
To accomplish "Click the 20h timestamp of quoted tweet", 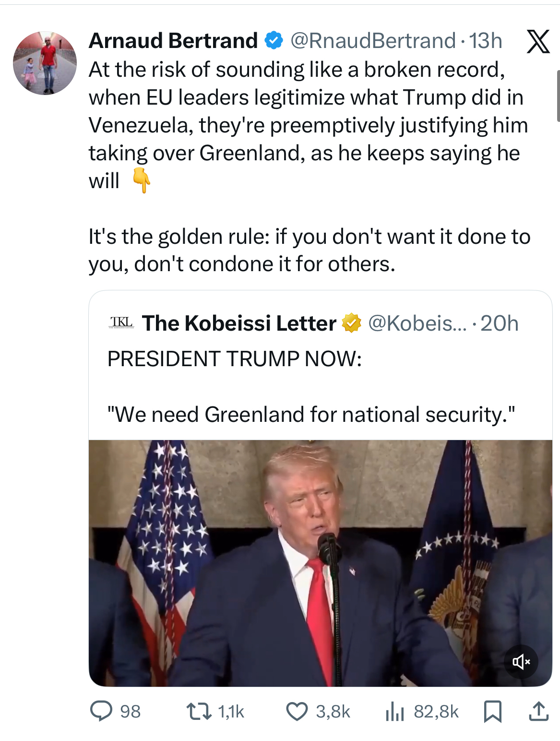I will (500, 323).
